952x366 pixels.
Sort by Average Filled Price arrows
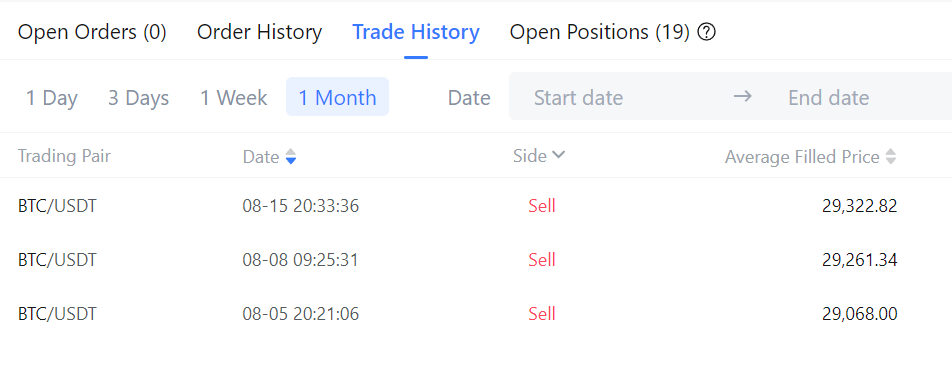pyautogui.click(x=891, y=157)
